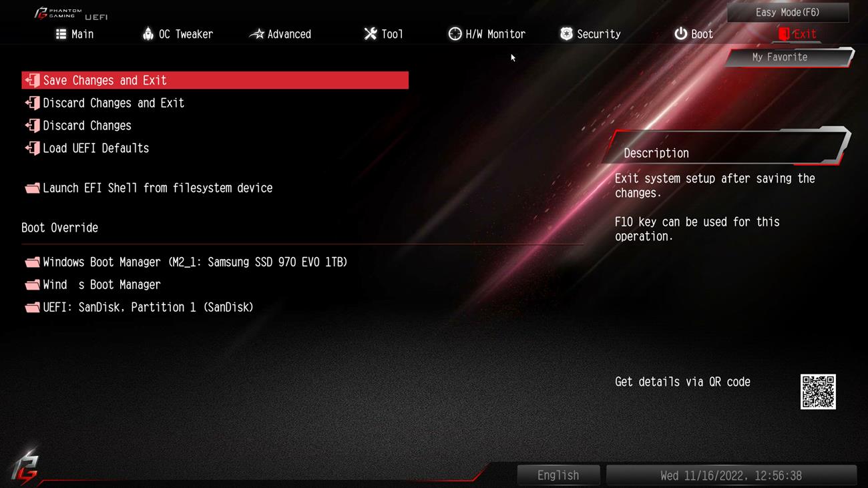Click the OC Tweaker rocket icon
The image size is (868, 488).
tap(148, 34)
